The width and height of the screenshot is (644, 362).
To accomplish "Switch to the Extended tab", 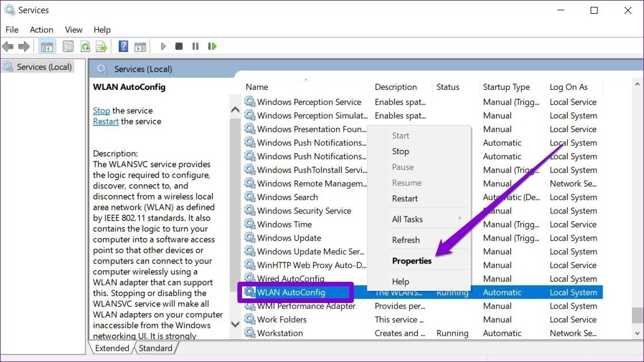I will coord(112,348).
